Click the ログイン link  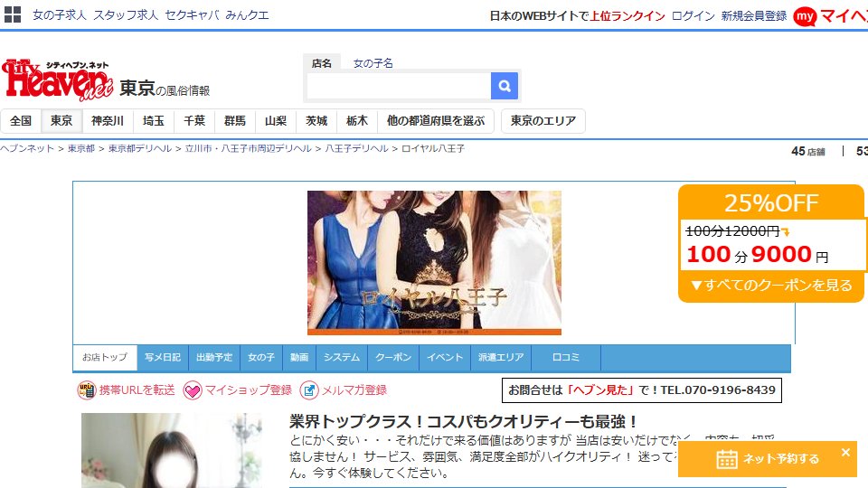[693, 16]
